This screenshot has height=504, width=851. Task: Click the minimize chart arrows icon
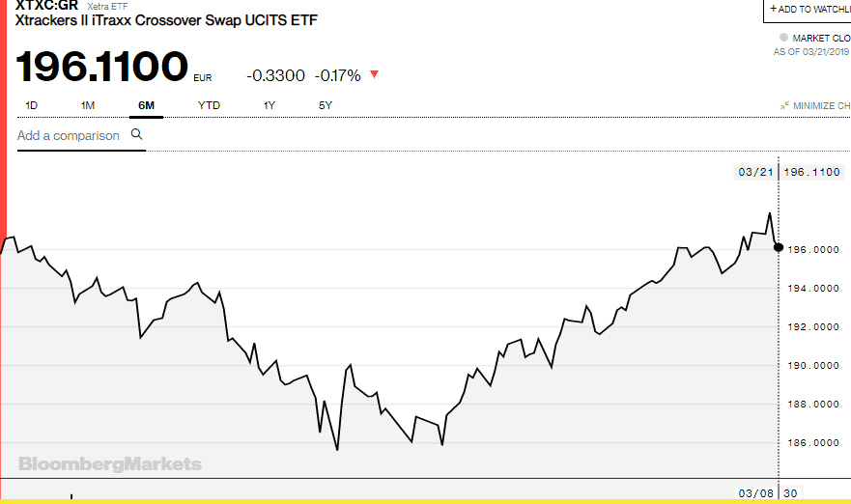pos(785,105)
